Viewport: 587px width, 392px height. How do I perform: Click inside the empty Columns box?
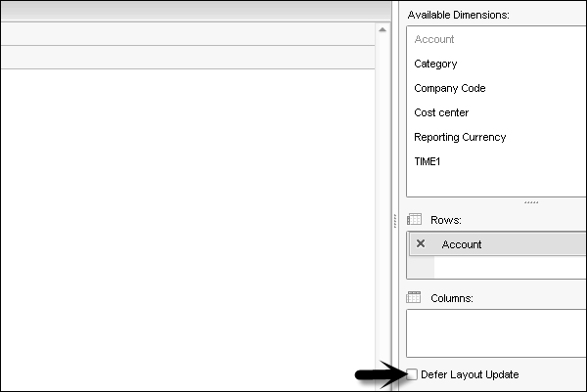[496, 332]
